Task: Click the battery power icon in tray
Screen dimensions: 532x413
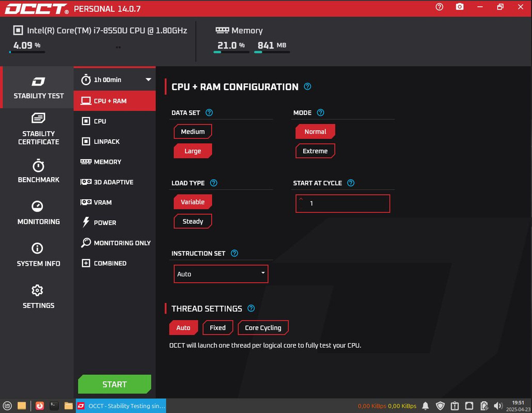Action: (484, 406)
